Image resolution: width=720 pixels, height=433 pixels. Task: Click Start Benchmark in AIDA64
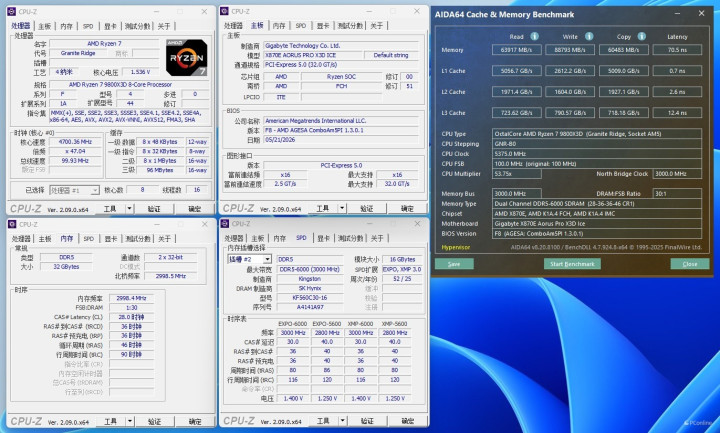click(572, 264)
